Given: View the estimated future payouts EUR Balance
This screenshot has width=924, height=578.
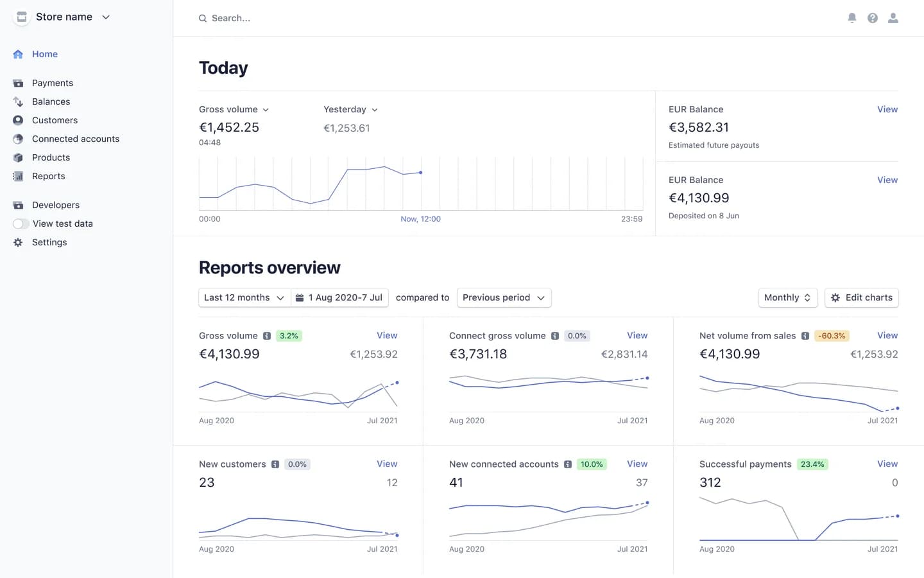Looking at the screenshot, I should pyautogui.click(x=887, y=110).
